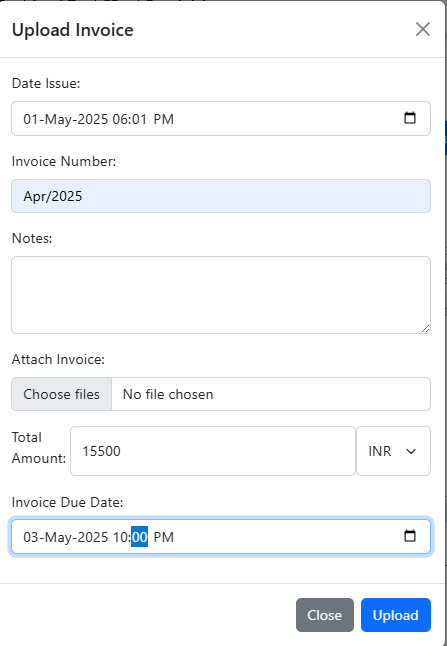Open the Date Issue calendar picker icon

410,118
